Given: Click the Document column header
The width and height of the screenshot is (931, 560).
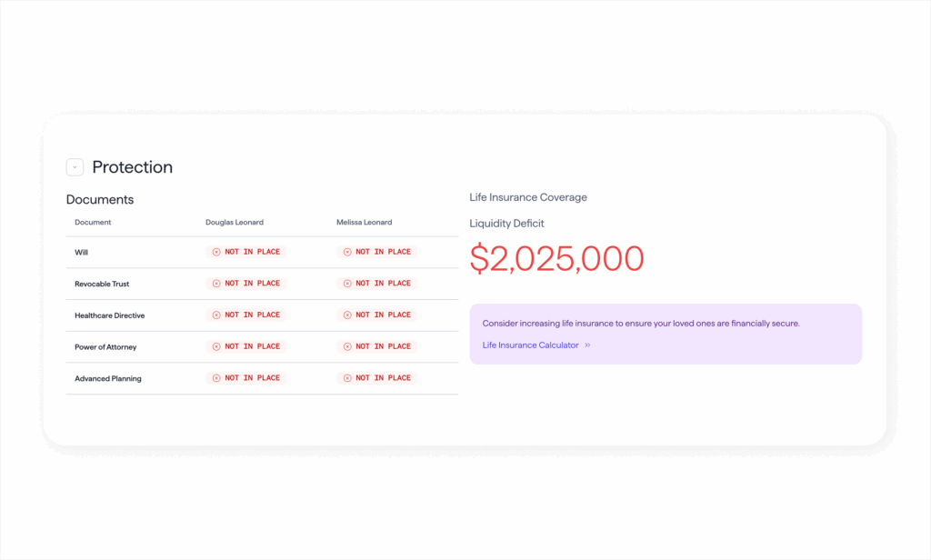Looking at the screenshot, I should (x=93, y=223).
